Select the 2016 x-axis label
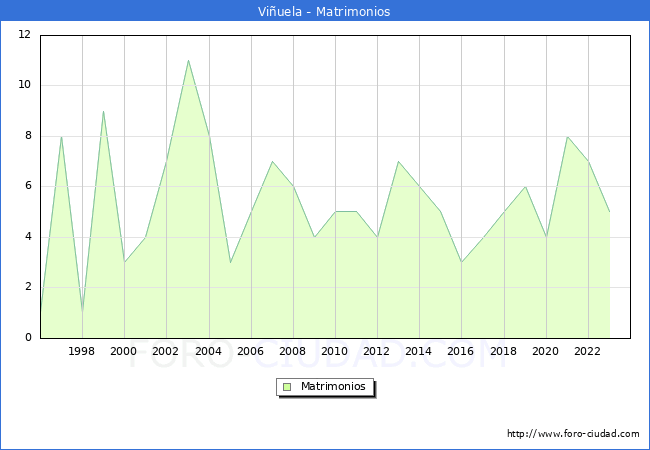The height and width of the screenshot is (450, 650). click(461, 351)
